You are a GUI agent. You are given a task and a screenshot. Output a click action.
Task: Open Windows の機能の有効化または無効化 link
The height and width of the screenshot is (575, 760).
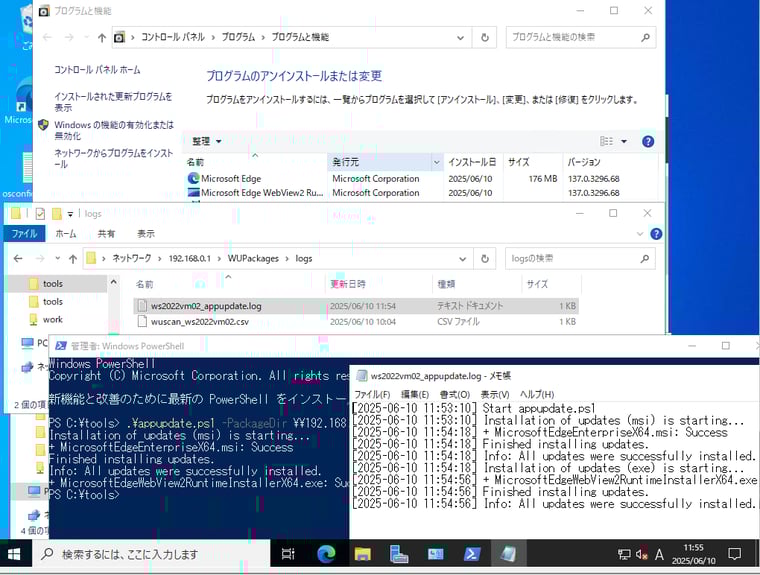pos(113,130)
